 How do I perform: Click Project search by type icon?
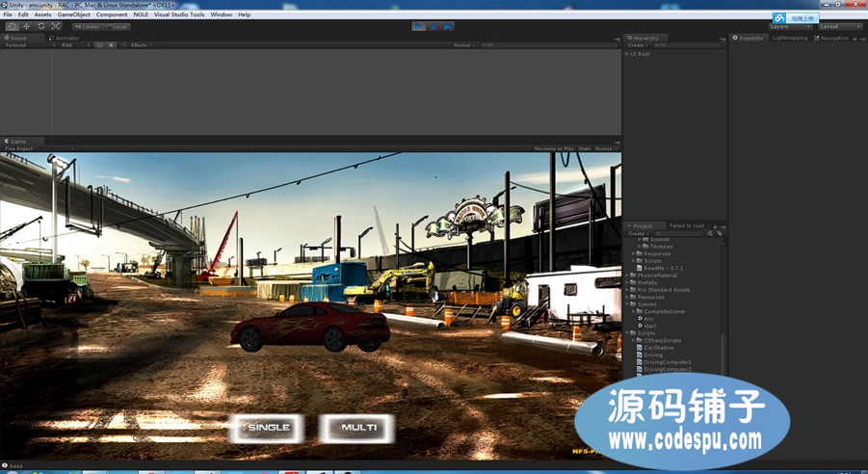711,234
